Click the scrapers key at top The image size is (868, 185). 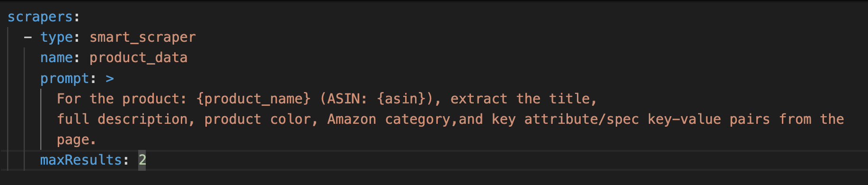pyautogui.click(x=40, y=17)
